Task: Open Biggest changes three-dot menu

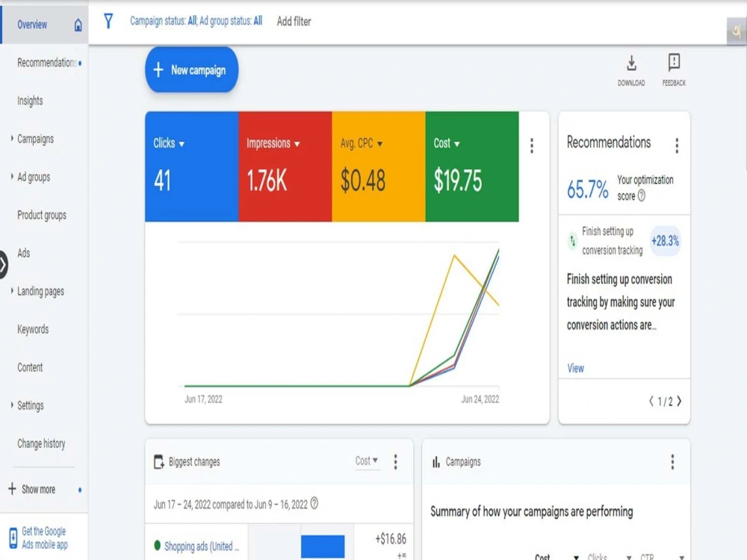Action: [395, 461]
